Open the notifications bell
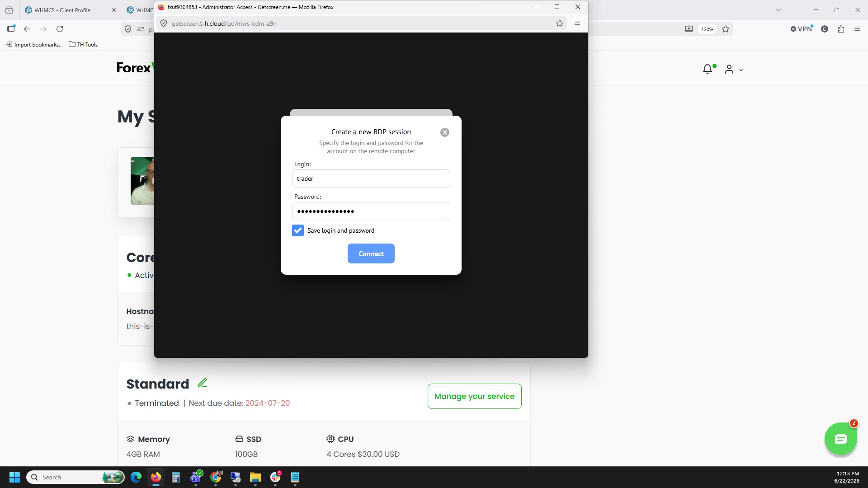Image resolution: width=868 pixels, height=488 pixels. [x=708, y=69]
